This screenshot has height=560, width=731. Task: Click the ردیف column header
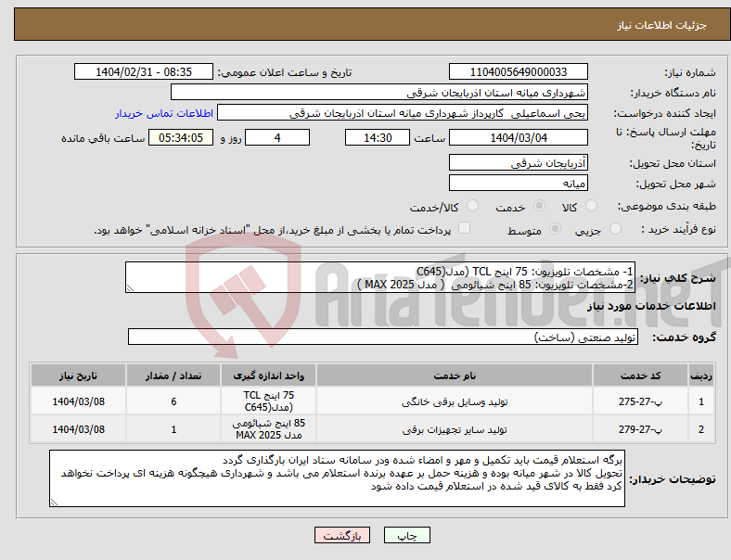point(701,375)
